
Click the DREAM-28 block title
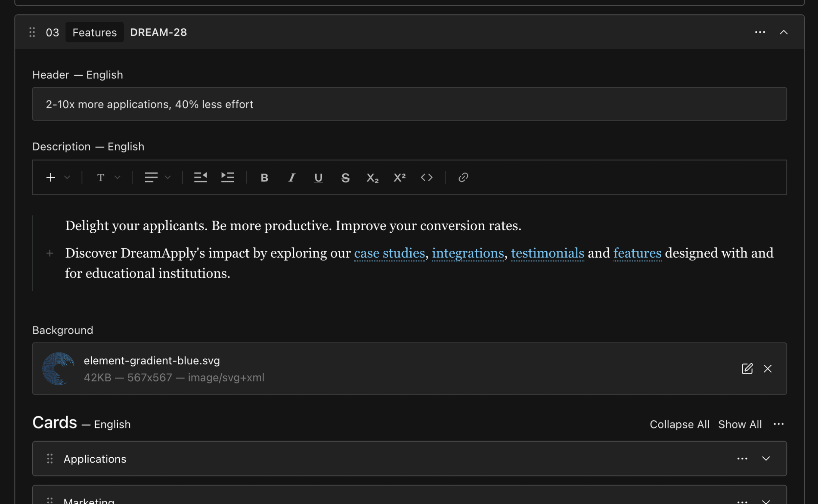[158, 32]
